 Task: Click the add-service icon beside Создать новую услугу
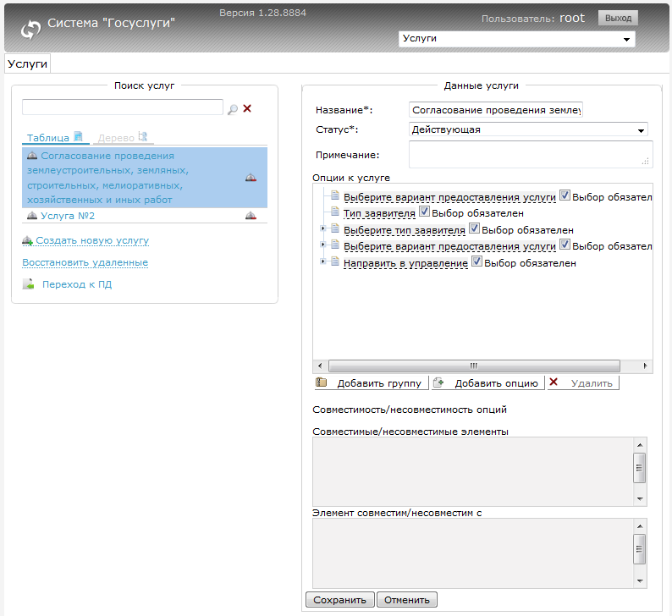[27, 241]
